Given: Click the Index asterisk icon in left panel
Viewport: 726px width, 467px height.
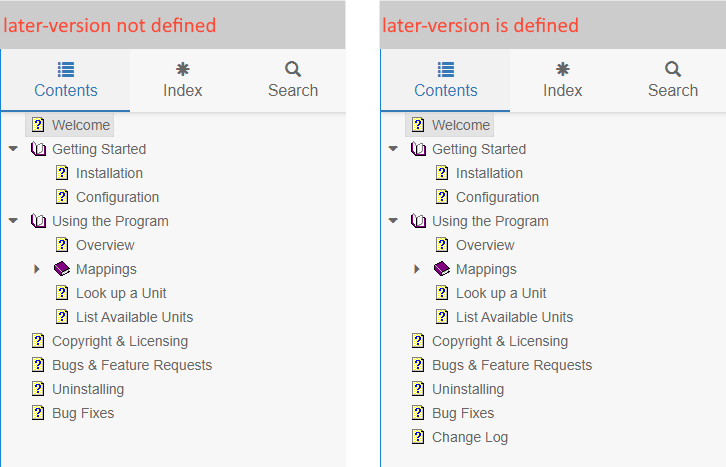Looking at the screenshot, I should pyautogui.click(x=183, y=69).
